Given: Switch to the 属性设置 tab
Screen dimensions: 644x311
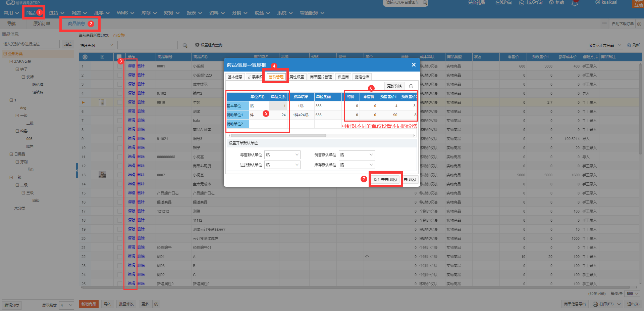Looking at the screenshot, I should tap(297, 77).
